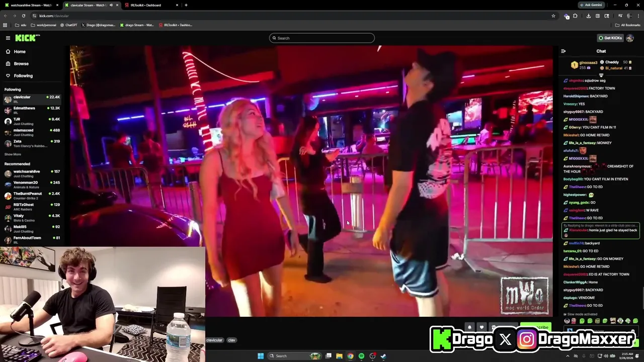
Task: Expand the chat leaderboard down arrow
Action: tap(601, 75)
